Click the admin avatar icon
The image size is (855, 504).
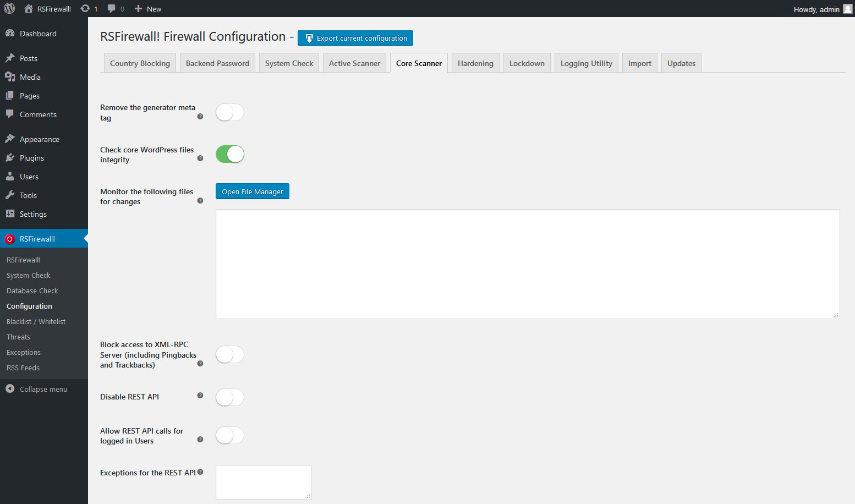tap(847, 9)
